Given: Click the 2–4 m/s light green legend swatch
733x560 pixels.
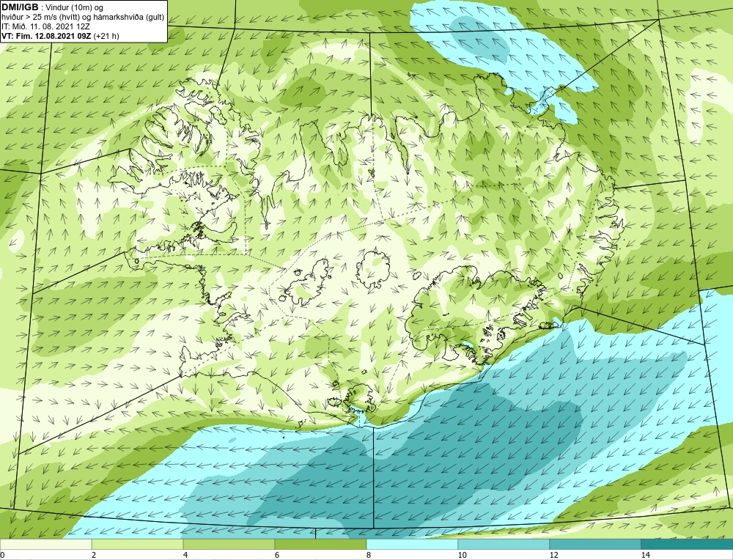Looking at the screenshot, I should tap(138, 544).
